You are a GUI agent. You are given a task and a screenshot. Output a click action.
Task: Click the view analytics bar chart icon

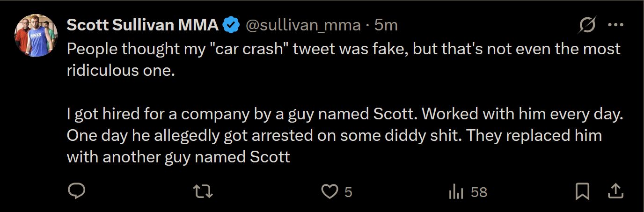pos(456,191)
